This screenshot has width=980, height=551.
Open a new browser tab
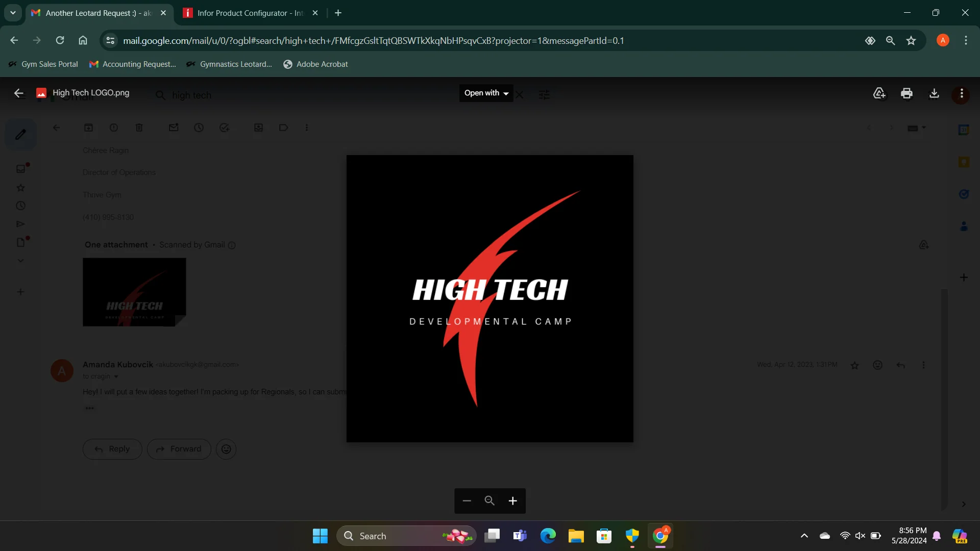click(x=338, y=13)
